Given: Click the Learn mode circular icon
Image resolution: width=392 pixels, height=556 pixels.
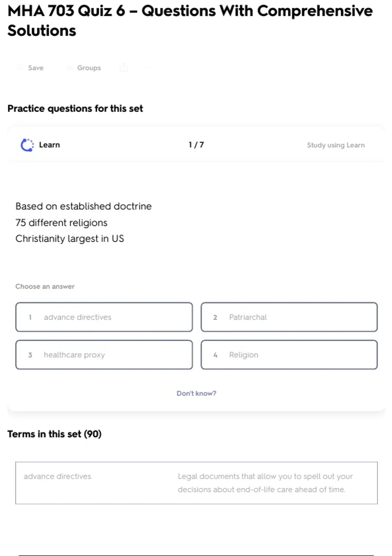Looking at the screenshot, I should click(x=27, y=145).
